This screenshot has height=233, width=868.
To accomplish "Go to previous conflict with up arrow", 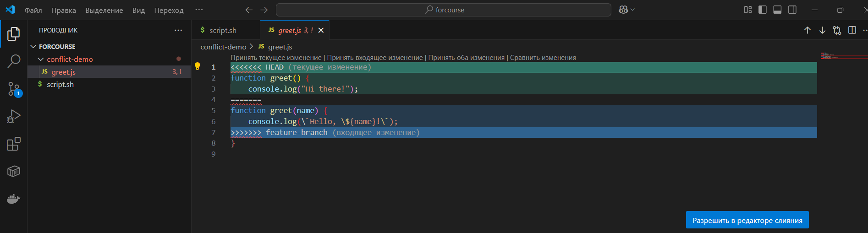I will pyautogui.click(x=808, y=30).
